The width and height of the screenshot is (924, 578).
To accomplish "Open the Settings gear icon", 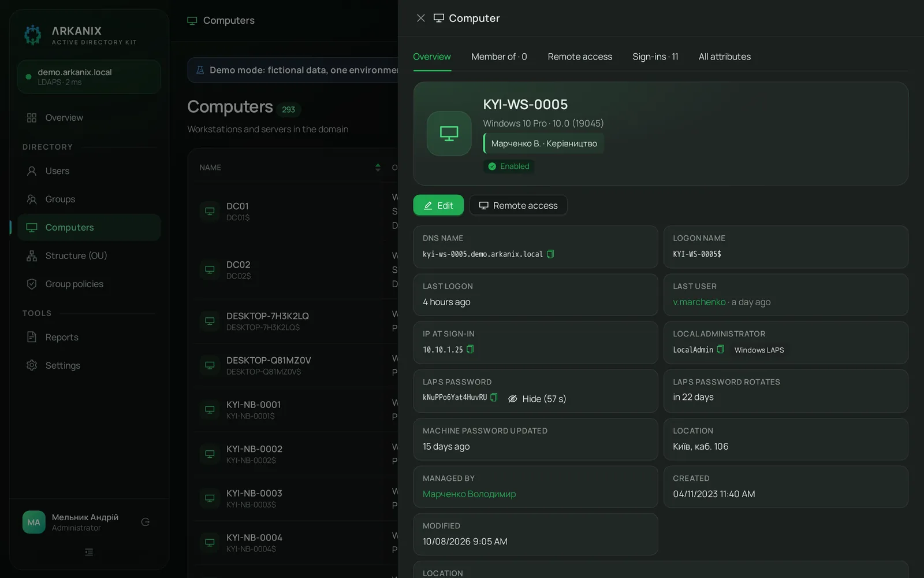I will (32, 365).
